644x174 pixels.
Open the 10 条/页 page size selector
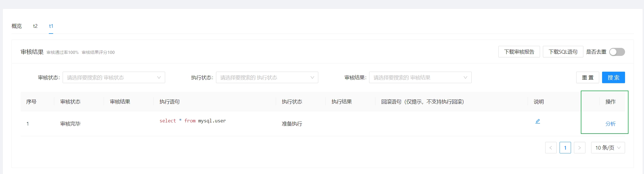point(608,148)
